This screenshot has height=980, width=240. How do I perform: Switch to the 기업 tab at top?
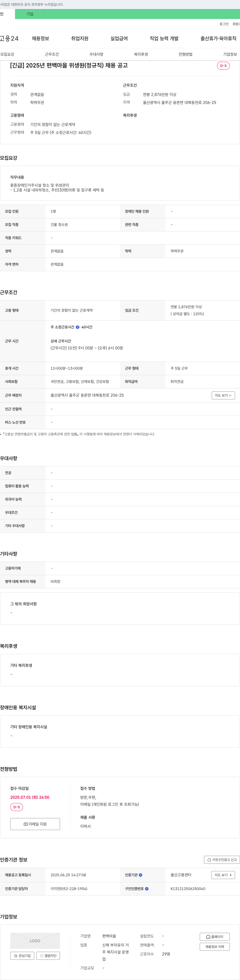click(30, 14)
